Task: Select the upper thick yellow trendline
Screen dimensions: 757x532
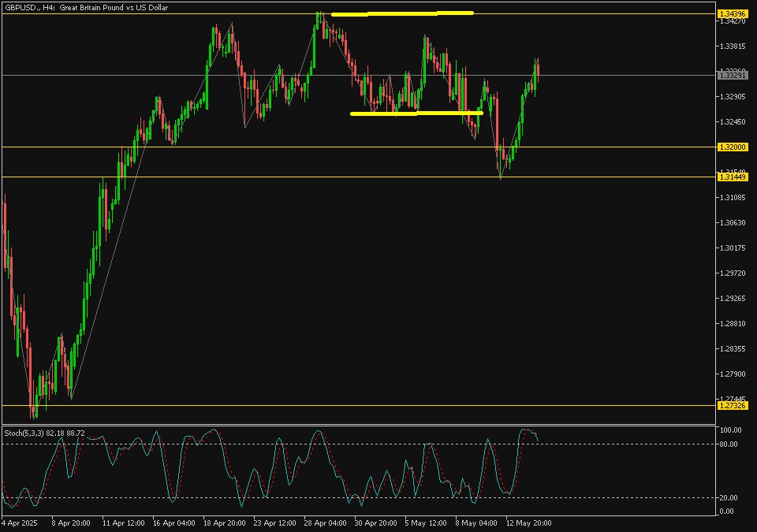Action: (x=401, y=13)
